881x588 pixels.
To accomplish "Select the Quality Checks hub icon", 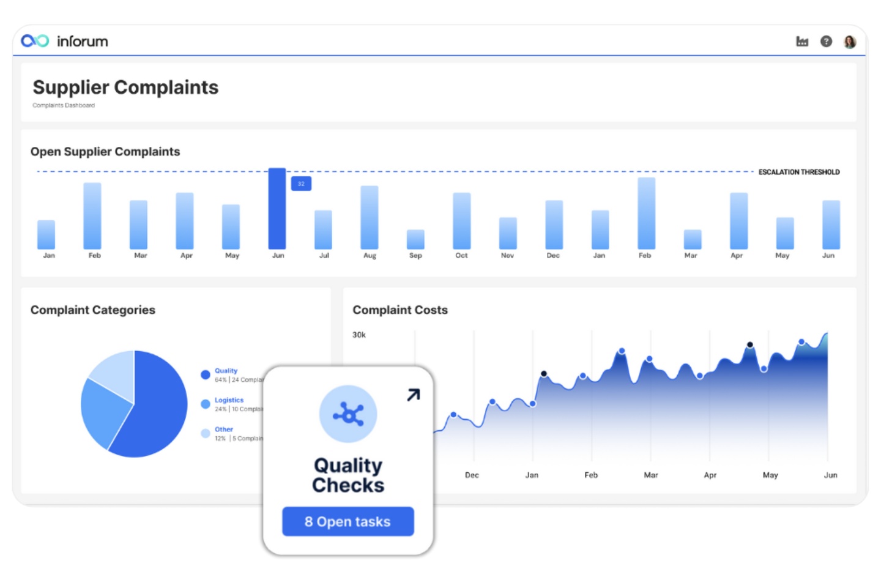I will pyautogui.click(x=348, y=414).
